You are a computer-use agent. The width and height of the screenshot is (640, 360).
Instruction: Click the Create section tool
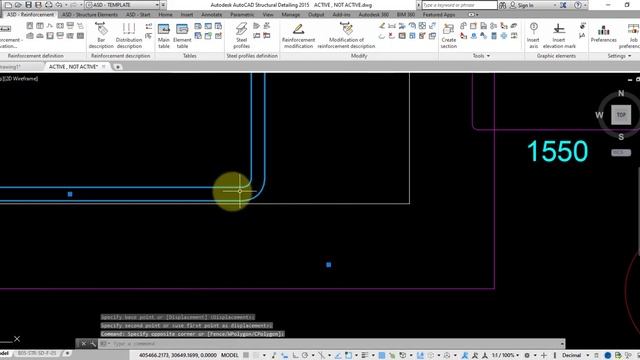[449, 36]
